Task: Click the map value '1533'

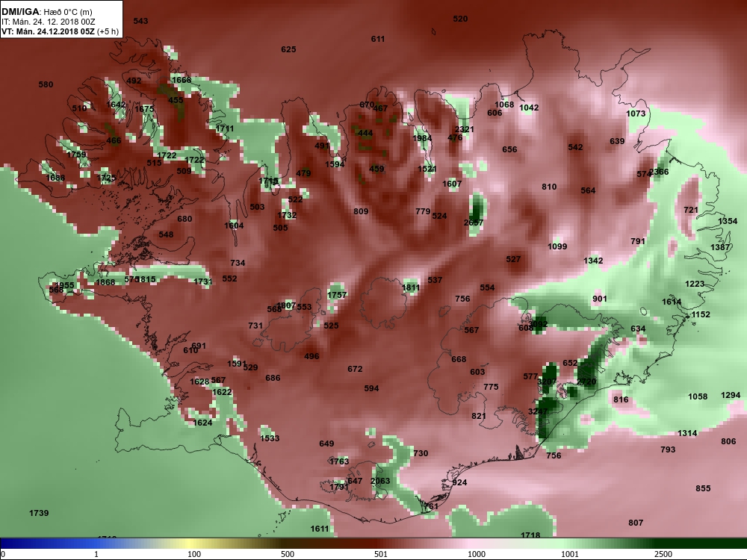Action: point(270,438)
